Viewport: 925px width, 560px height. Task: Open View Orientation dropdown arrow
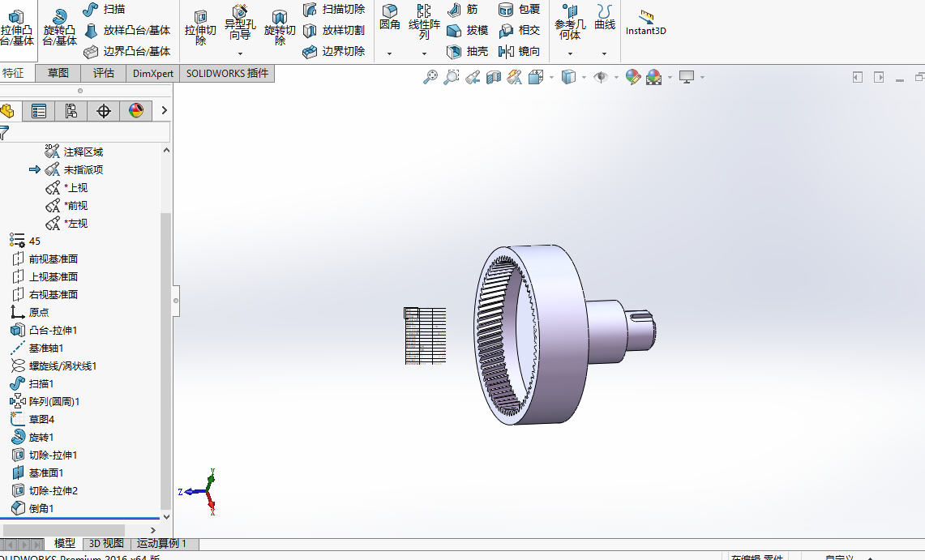tap(551, 77)
